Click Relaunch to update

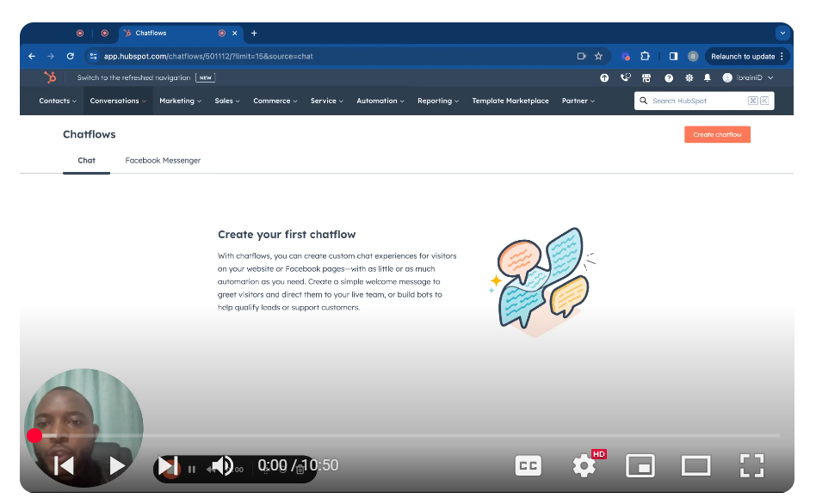[747, 56]
